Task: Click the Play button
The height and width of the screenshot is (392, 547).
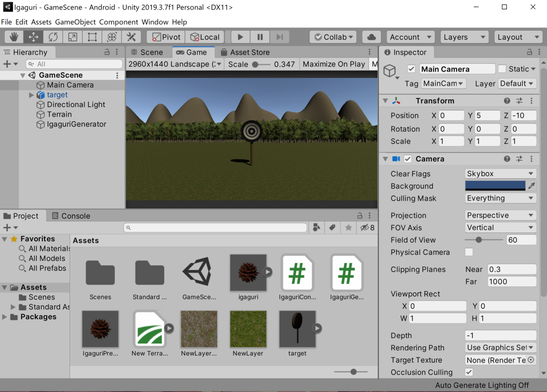Action: click(241, 37)
